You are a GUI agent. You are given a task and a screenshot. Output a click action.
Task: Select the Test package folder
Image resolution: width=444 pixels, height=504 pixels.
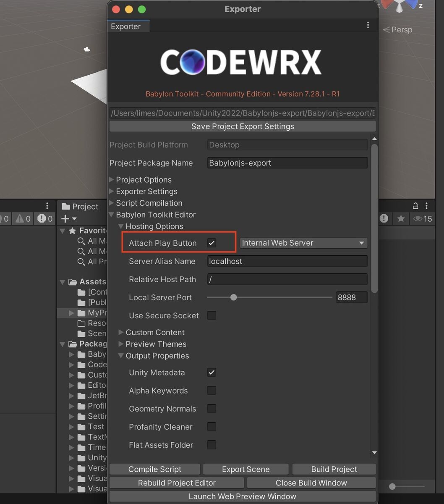(91, 427)
